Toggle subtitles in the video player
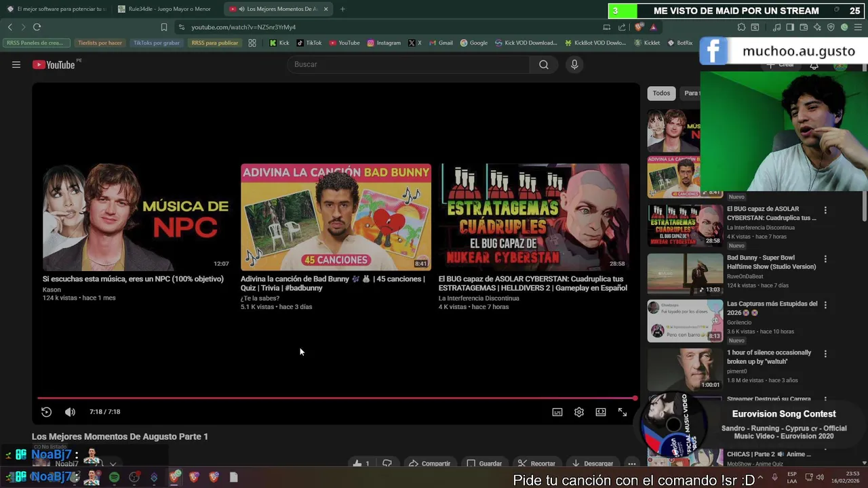Screen dimensions: 868x488 [x=557, y=412]
